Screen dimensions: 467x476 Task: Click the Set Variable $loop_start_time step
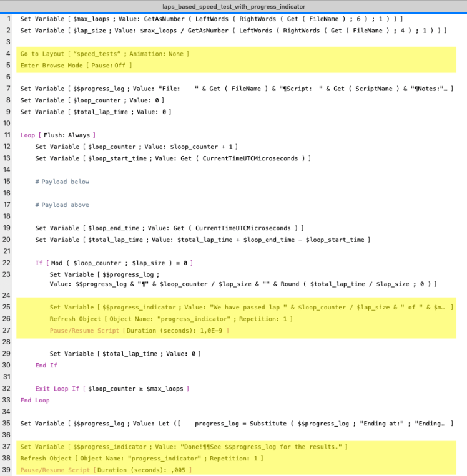172,158
